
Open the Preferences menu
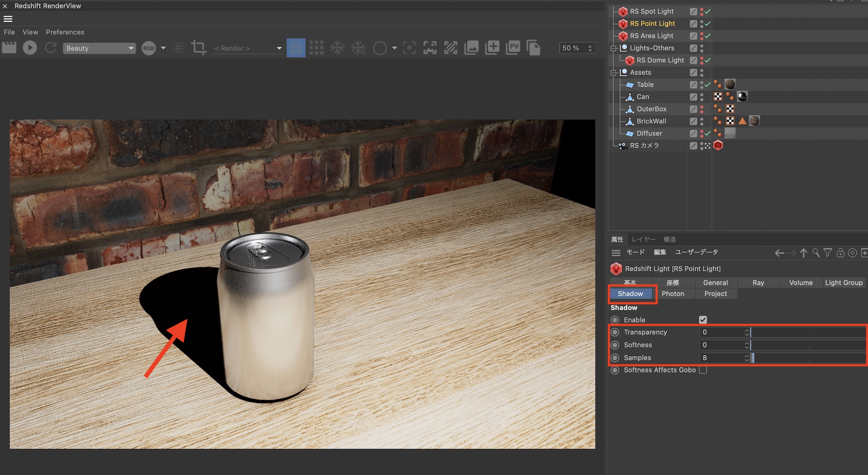[x=65, y=32]
